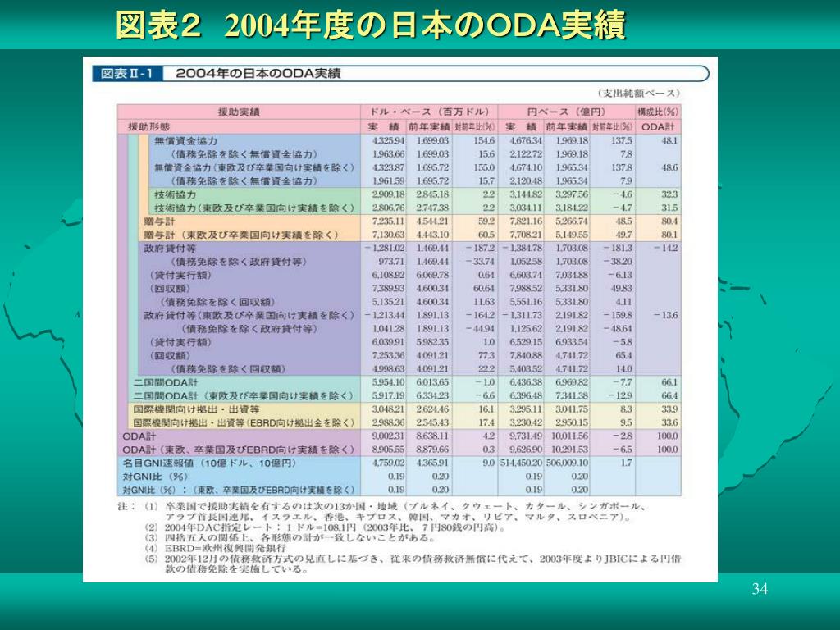Click the slide page number 34
The image size is (840, 630).
click(760, 589)
